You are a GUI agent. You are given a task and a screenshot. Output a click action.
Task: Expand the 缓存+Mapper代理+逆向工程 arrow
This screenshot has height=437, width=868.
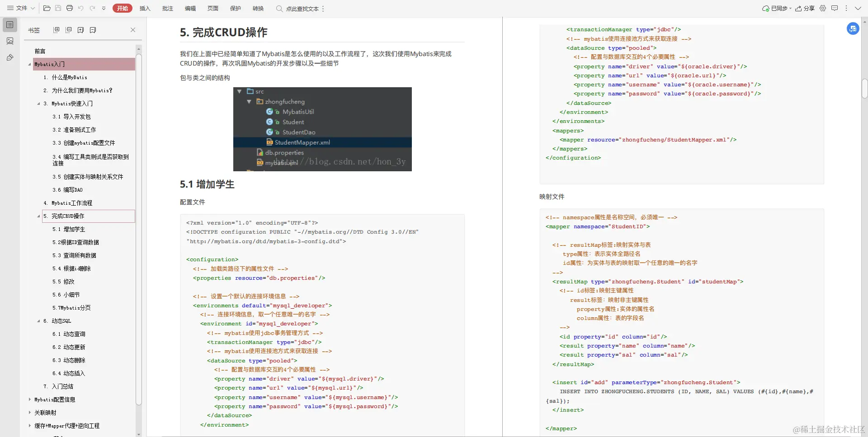pyautogui.click(x=30, y=426)
